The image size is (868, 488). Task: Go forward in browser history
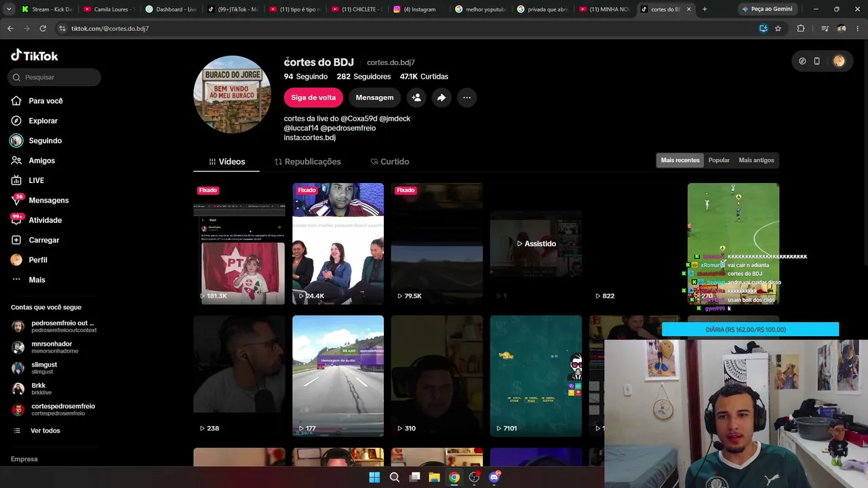click(26, 28)
